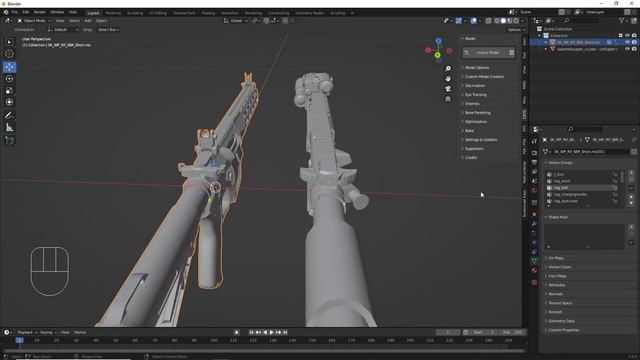Open the Texture properties checker tab

click(534, 282)
